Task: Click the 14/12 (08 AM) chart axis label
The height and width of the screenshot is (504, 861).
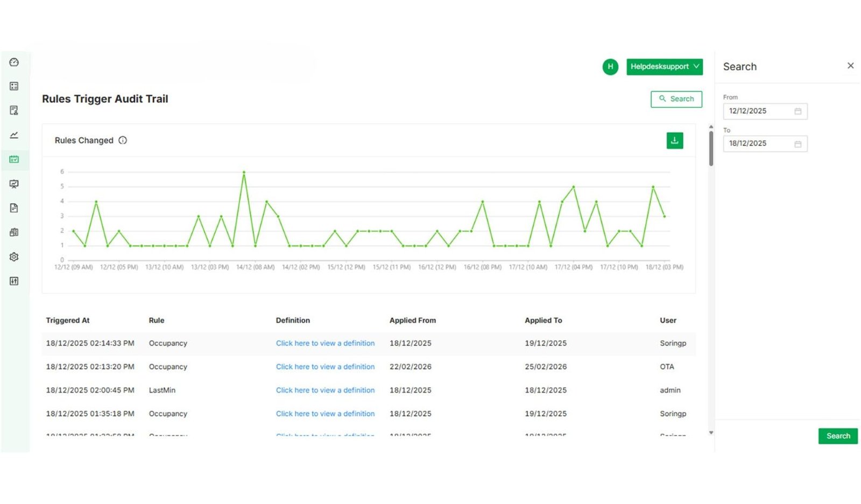Action: click(255, 267)
